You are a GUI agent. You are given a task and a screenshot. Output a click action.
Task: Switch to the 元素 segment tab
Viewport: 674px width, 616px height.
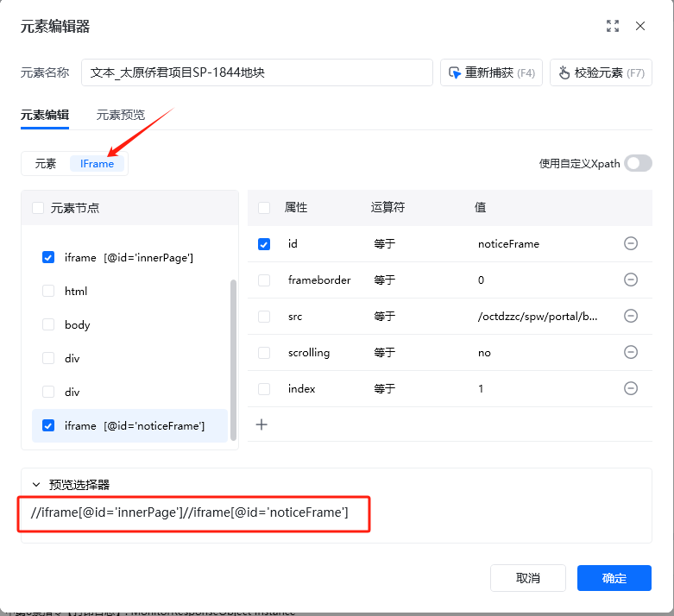point(46,164)
